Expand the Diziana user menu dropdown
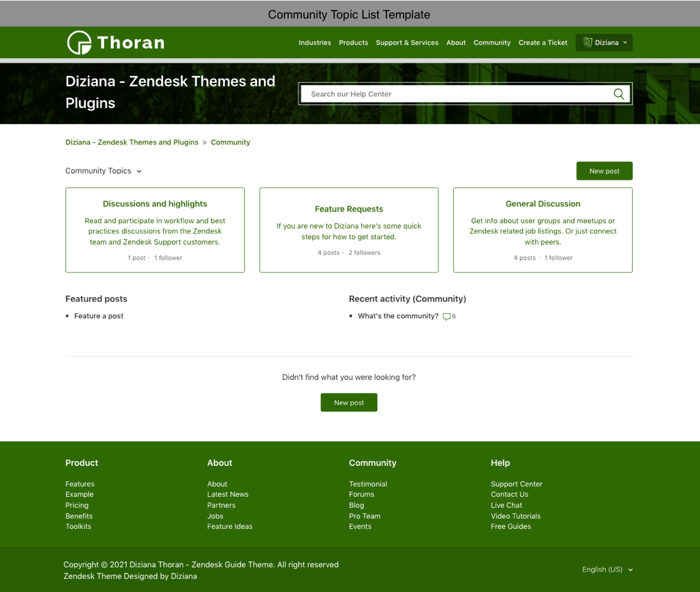 point(625,43)
